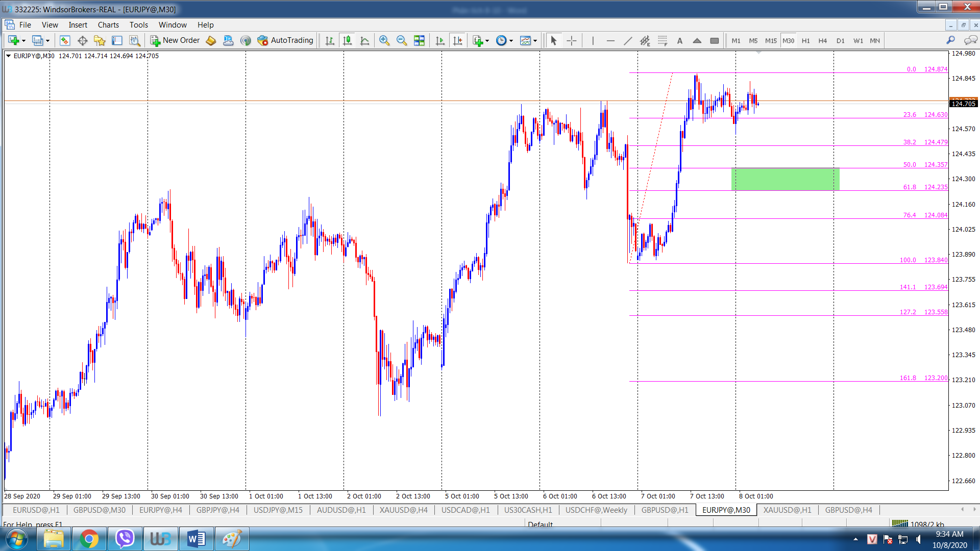Viewport: 980px width, 551px height.
Task: Switch to M1 timeframe
Action: click(736, 40)
